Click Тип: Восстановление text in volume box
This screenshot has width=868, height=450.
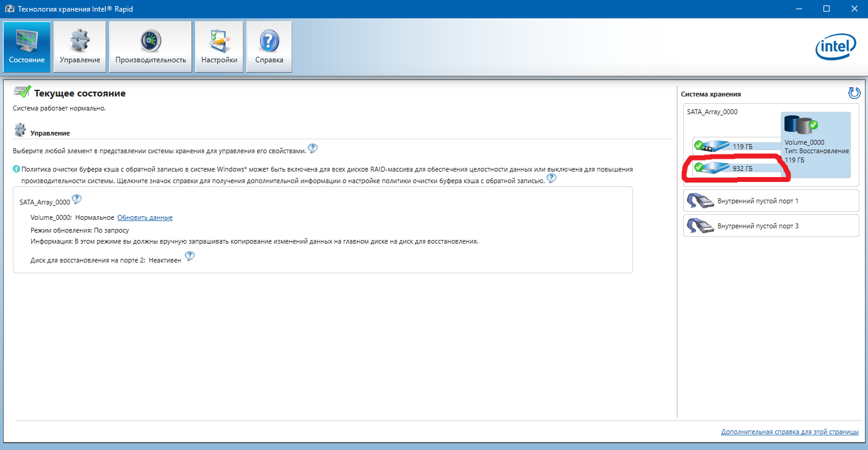817,151
